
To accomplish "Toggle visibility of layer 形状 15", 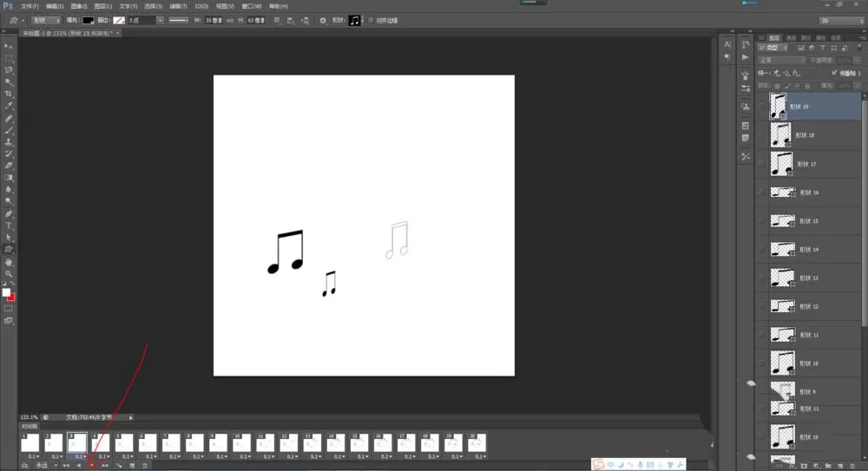I will click(762, 221).
